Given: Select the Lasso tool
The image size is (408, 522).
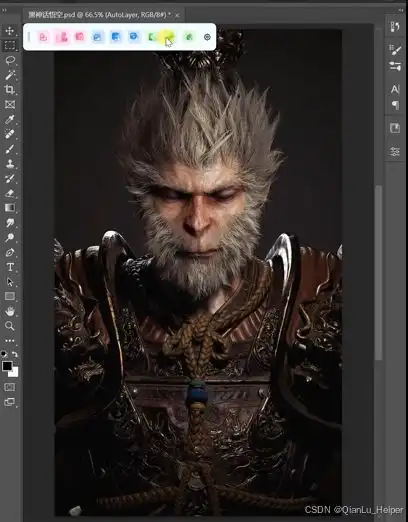Looking at the screenshot, I should pyautogui.click(x=10, y=60).
